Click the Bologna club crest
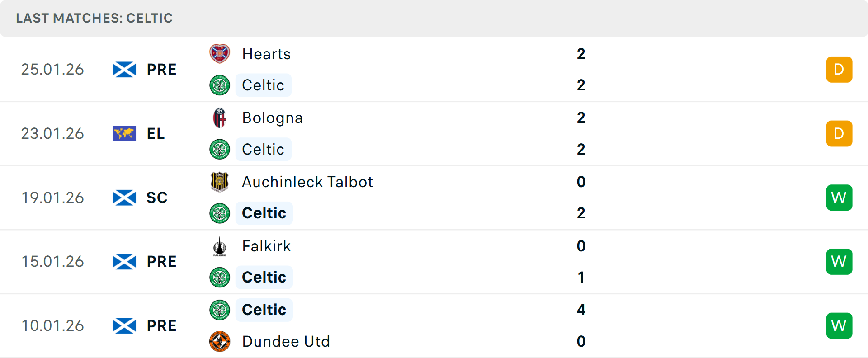The height and width of the screenshot is (358, 868). [220, 118]
